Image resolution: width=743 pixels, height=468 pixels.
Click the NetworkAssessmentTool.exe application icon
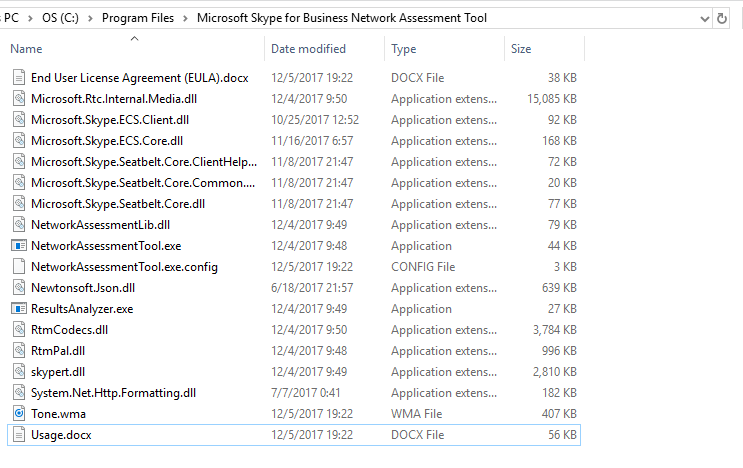[19, 246]
